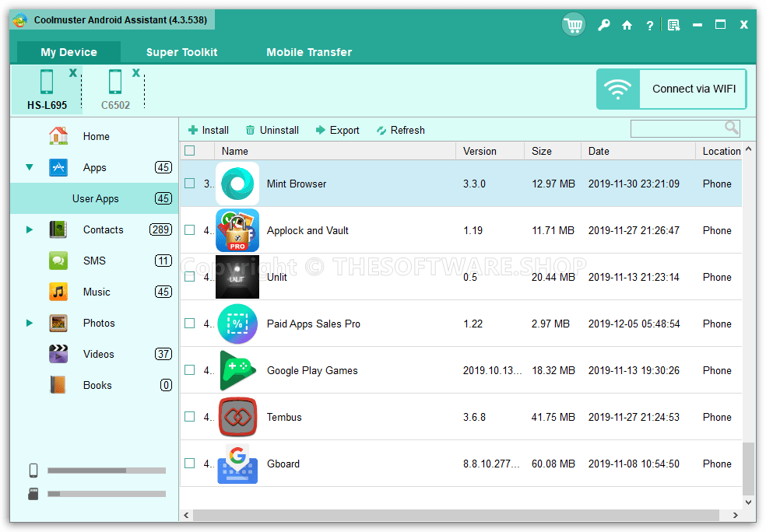Check the Google Play Games checkbox
766x532 pixels.
189,370
